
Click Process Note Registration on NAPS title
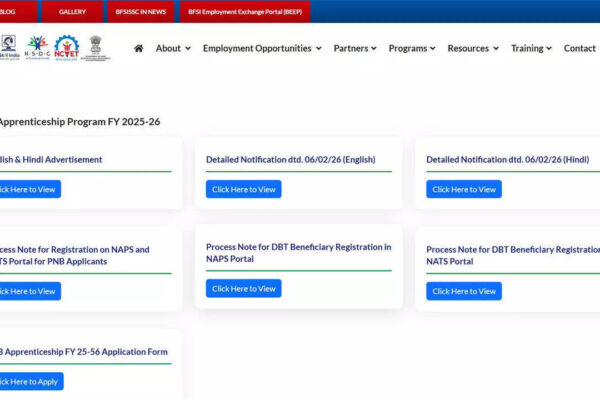click(x=75, y=255)
